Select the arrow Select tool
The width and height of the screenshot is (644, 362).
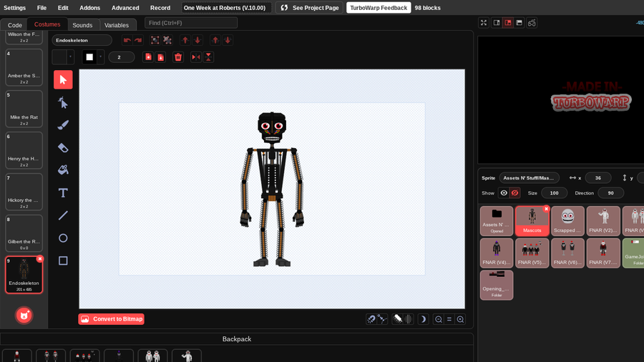coord(63,79)
